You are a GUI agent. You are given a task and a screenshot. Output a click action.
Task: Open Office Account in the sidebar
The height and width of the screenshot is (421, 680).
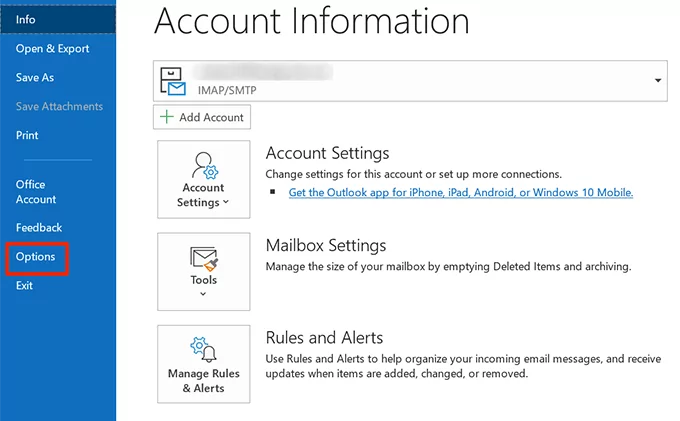36,192
